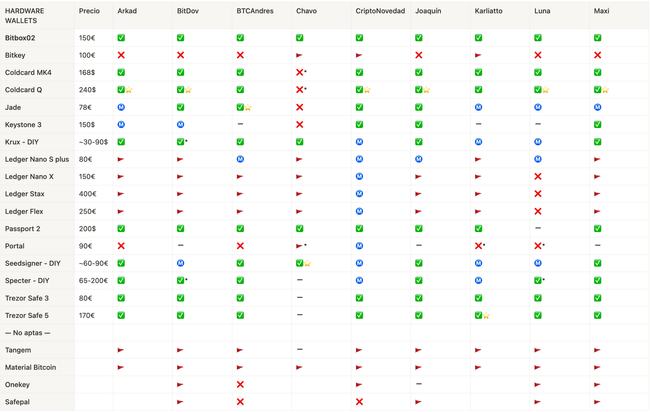Click the red flag for Bitbox02 under Chavo
The width and height of the screenshot is (650, 412).
pyautogui.click(x=299, y=38)
